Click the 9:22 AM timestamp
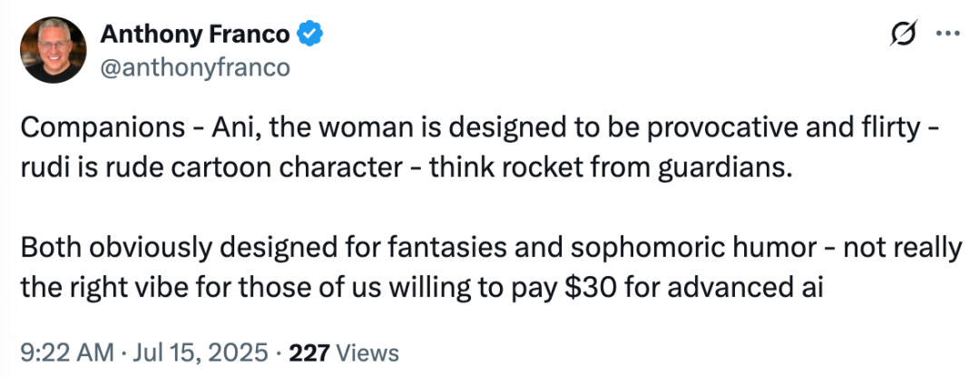This screenshot has height=377, width=980. coord(60,351)
